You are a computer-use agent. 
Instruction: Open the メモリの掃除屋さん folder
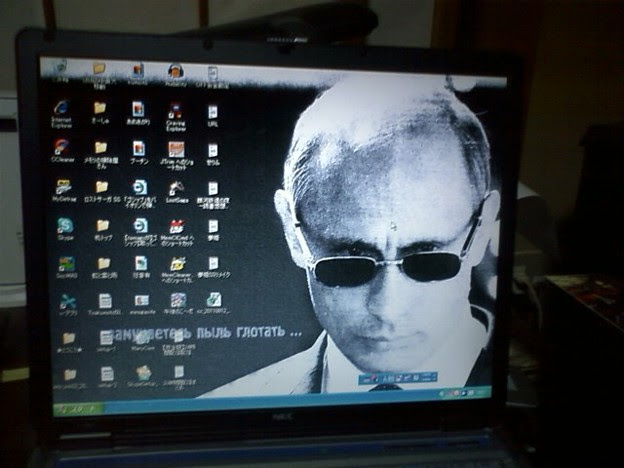click(x=101, y=154)
